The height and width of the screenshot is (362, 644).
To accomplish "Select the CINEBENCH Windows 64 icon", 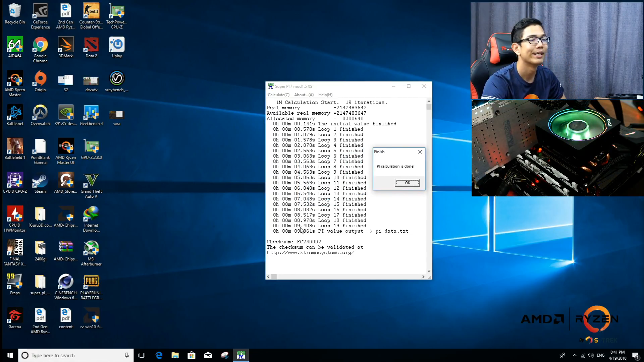I will pos(66,287).
